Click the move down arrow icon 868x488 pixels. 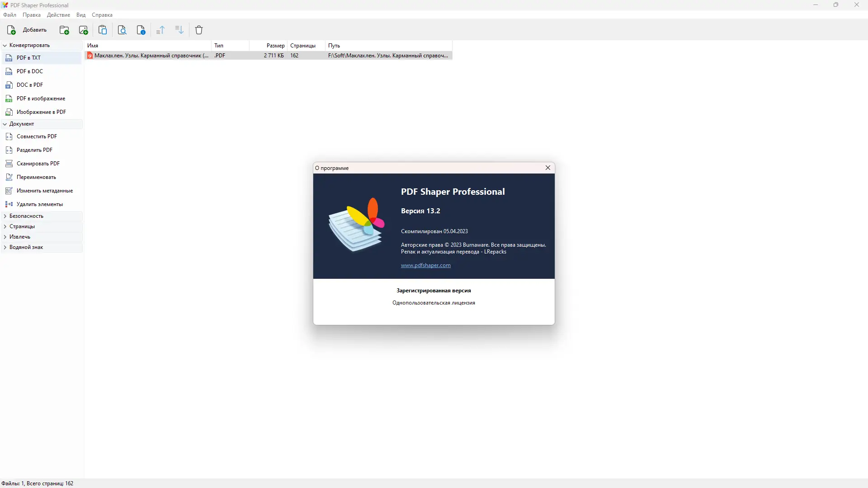[x=179, y=30]
